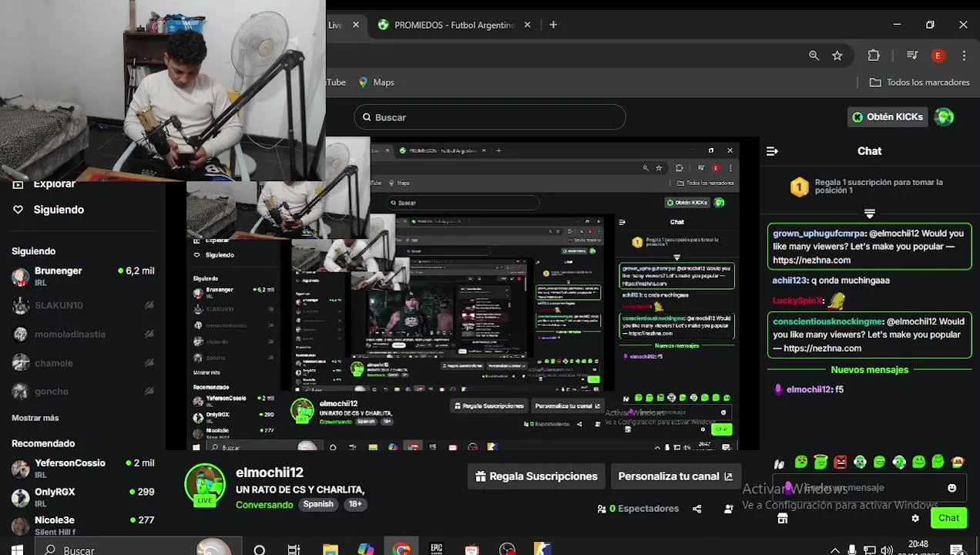Viewport: 980px width, 555px height.
Task: Click the Nuevos mensajes divider link
Action: pyautogui.click(x=869, y=370)
